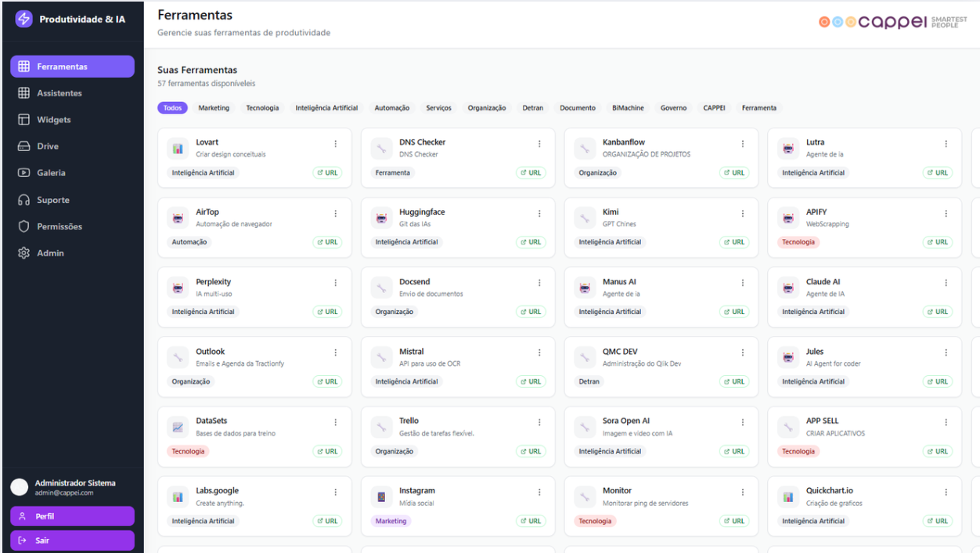
Task: Click the Huggingface robot icon
Action: (x=381, y=218)
